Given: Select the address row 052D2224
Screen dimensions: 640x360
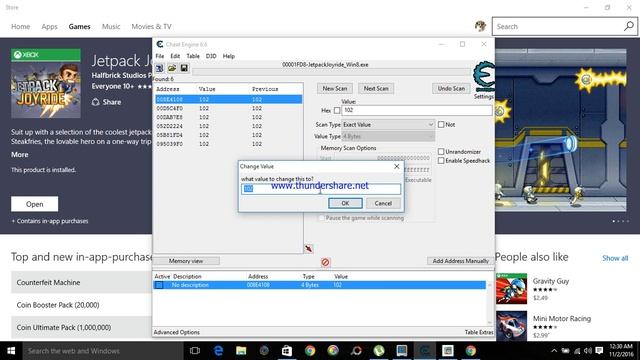Looking at the screenshot, I should [x=229, y=126].
